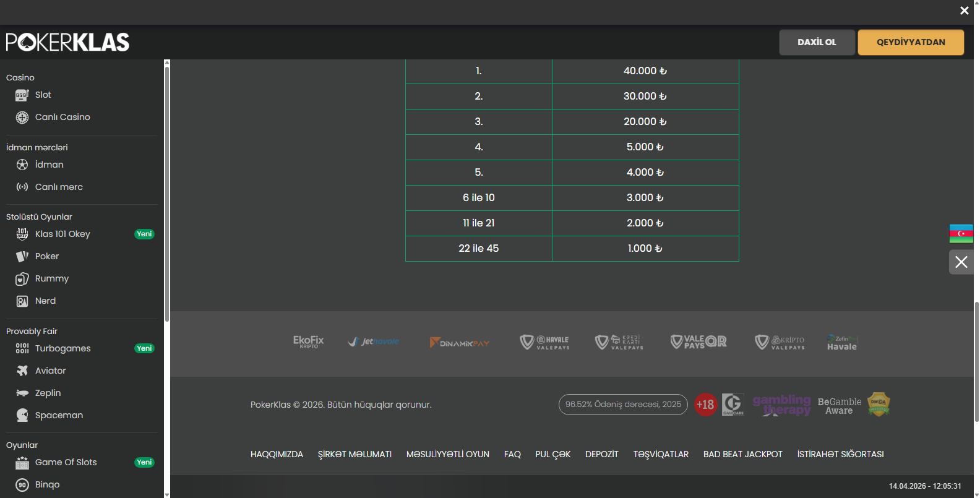Screen dimensions: 980x498
Task: Open the HAQQIMIZDA footer link
Action: pyautogui.click(x=277, y=454)
